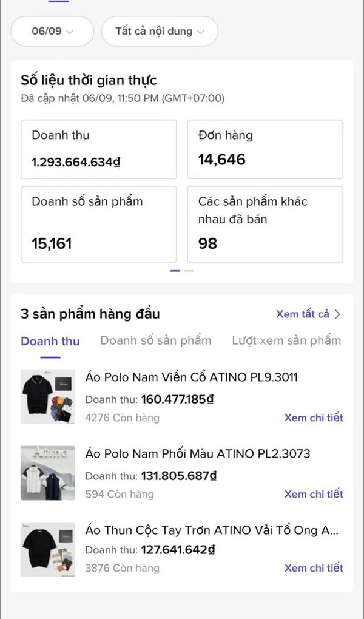Select the 'Doanh số sản phẩm' tab

pyautogui.click(x=155, y=340)
